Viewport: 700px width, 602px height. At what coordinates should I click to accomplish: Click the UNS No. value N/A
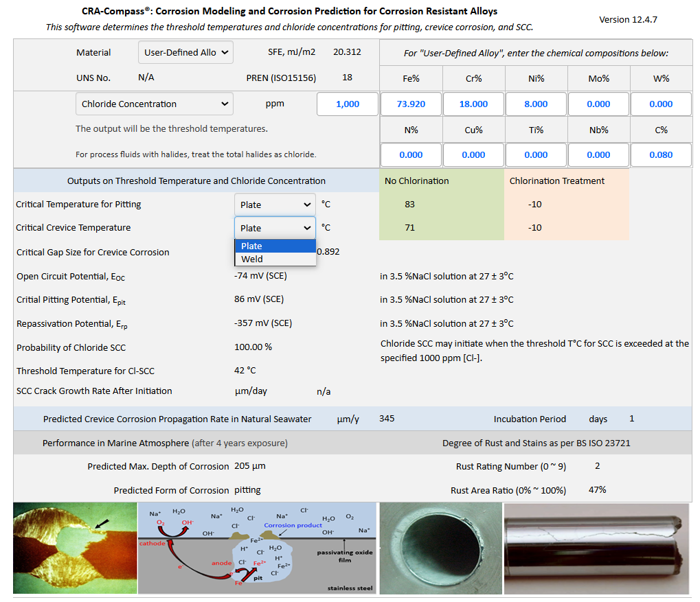tap(146, 77)
